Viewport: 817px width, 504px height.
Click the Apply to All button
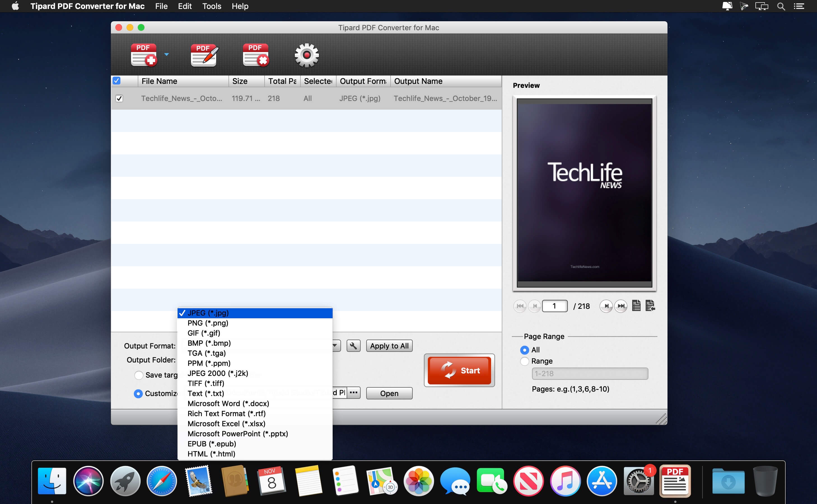click(x=389, y=345)
